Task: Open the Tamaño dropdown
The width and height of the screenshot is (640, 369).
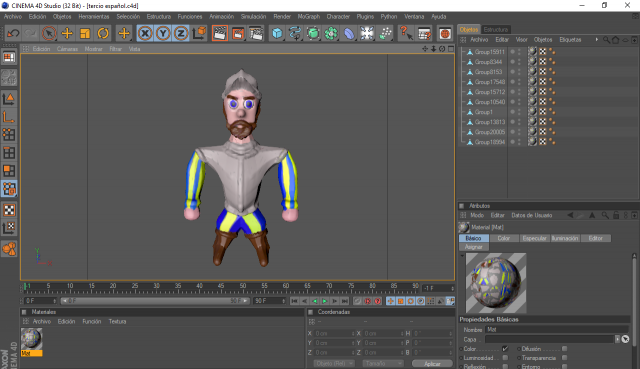Action: click(x=382, y=363)
